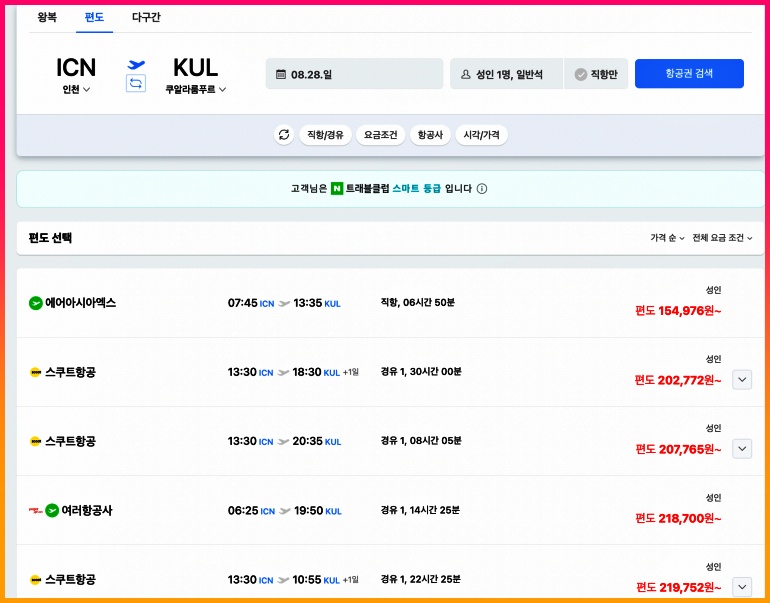Select the 에어아시아엑스 flight name
Viewport: 770px width, 603px height.
(81, 303)
